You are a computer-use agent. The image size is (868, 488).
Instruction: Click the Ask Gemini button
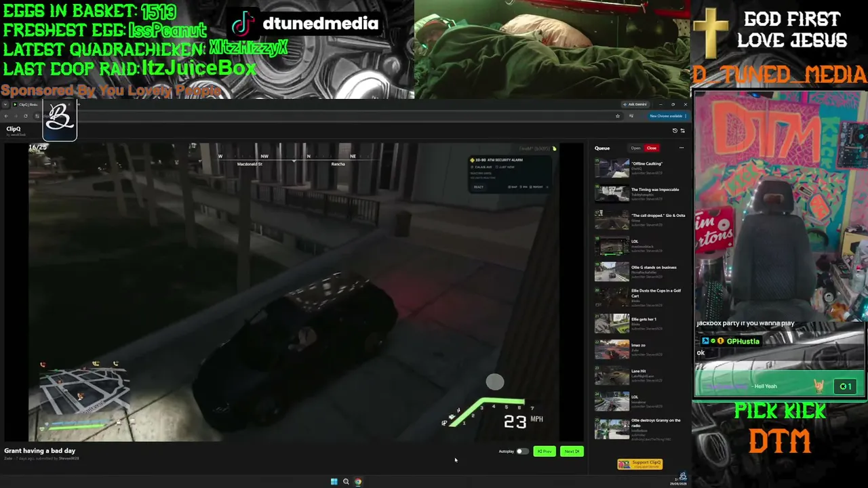pos(636,104)
